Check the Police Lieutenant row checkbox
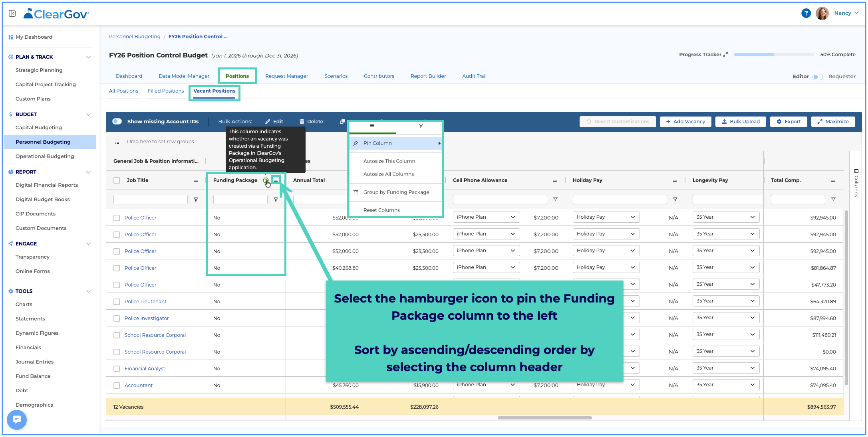 [x=117, y=302]
